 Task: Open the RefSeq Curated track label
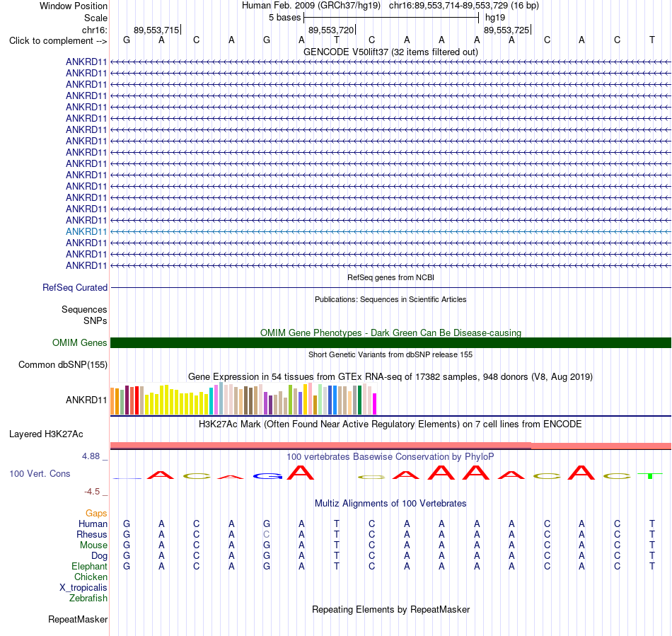[x=74, y=287]
